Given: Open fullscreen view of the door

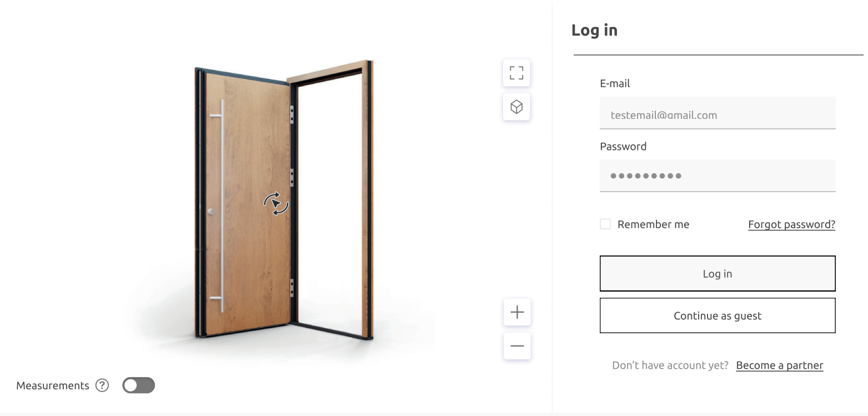Looking at the screenshot, I should pos(516,73).
